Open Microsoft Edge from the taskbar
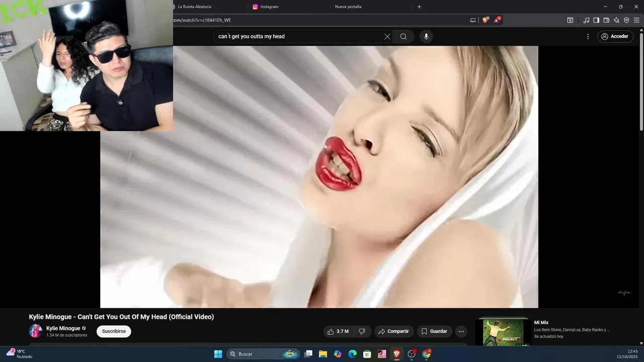 pyautogui.click(x=353, y=354)
